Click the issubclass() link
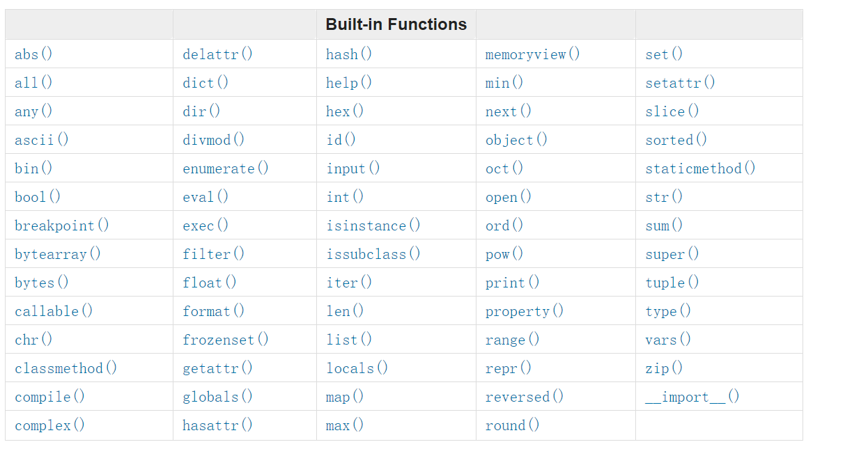 tap(373, 254)
